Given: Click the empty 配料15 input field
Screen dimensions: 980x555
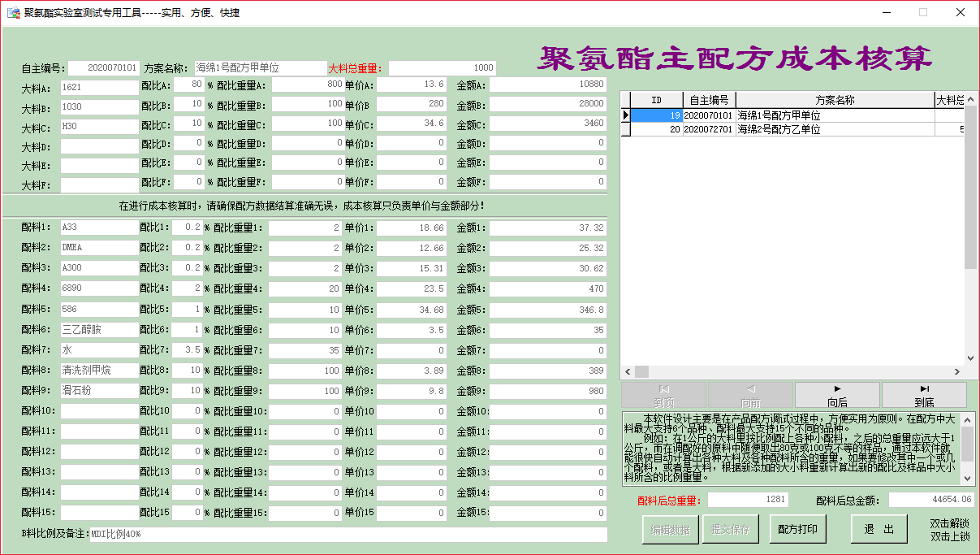Looking at the screenshot, I should 98,514.
